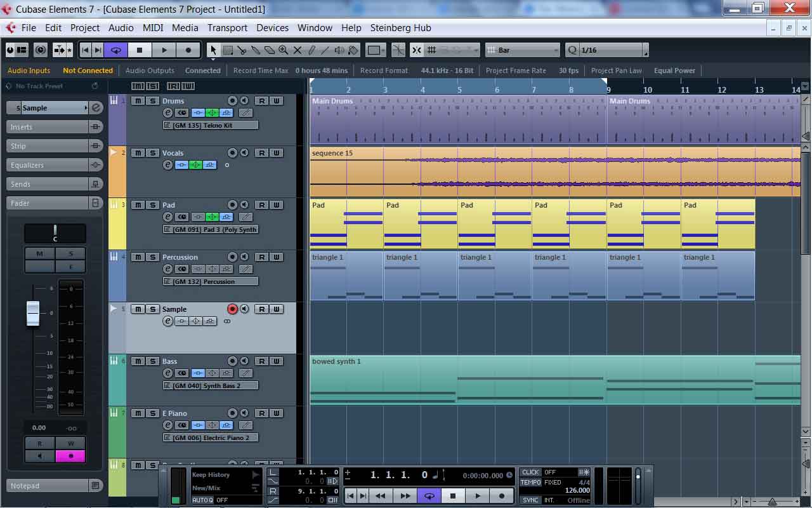This screenshot has width=812, height=508.
Task: Solo the Bass track
Action: coord(152,361)
